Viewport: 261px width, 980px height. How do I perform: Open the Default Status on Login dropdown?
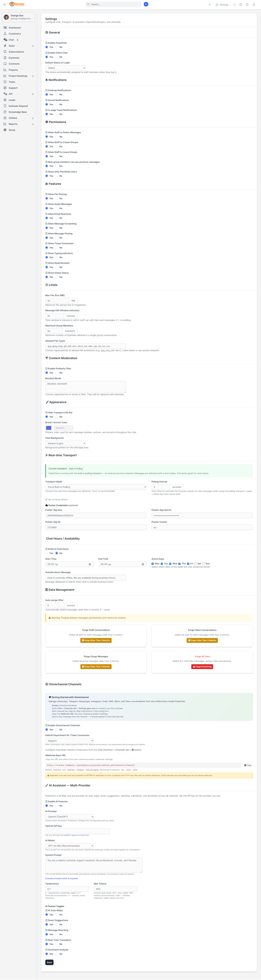tap(65, 68)
